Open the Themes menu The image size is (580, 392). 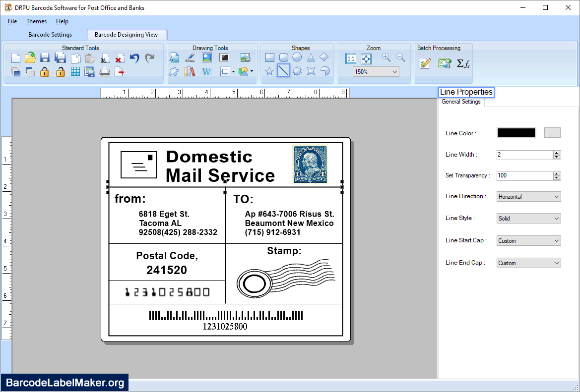tap(36, 21)
